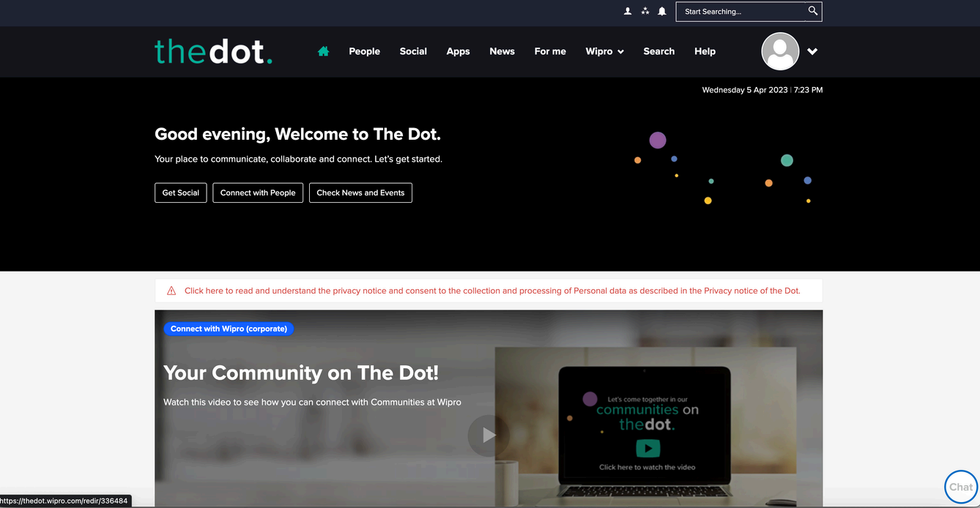980x508 pixels.
Task: Click the magnifier search icon
Action: [813, 11]
